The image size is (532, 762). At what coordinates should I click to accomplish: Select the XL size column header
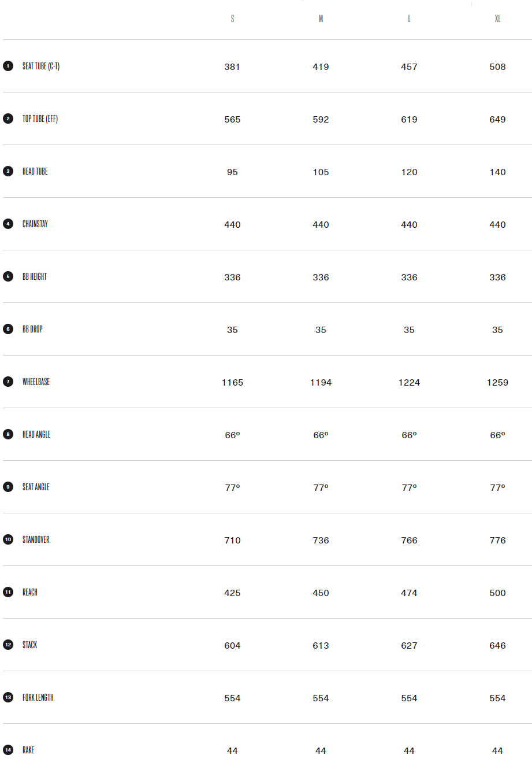pos(497,19)
